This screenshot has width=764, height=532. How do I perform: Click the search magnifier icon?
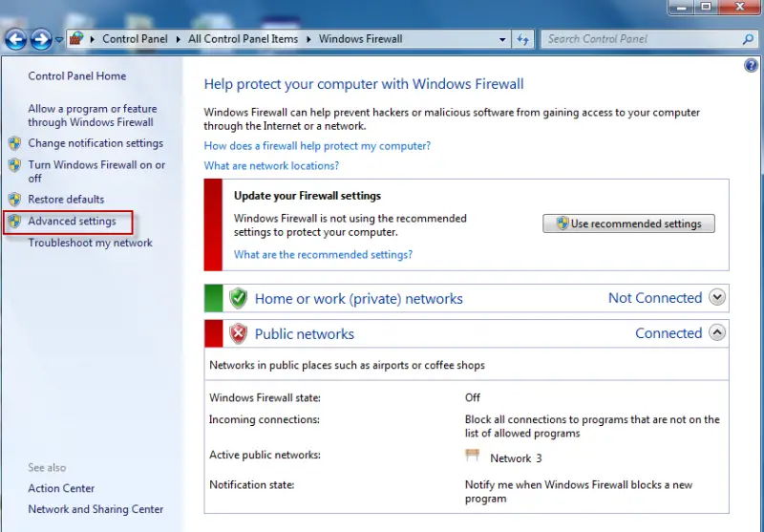tap(748, 39)
